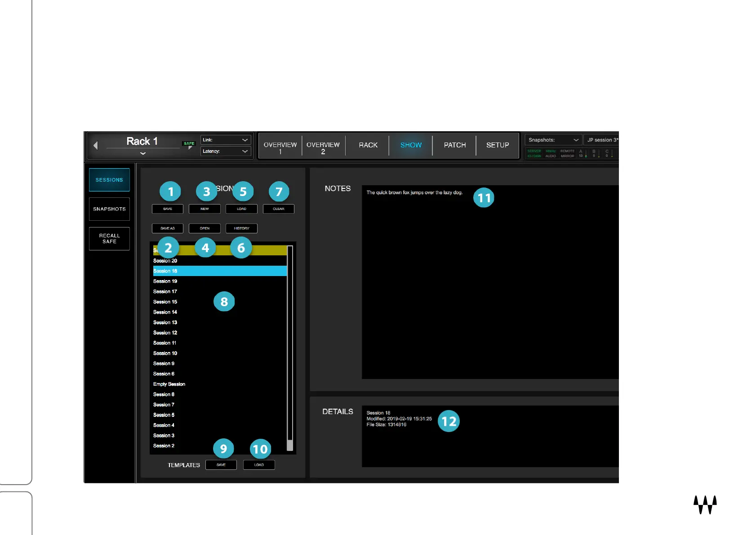The height and width of the screenshot is (535, 756).
Task: Select Session 12 in the list
Action: pyautogui.click(x=220, y=333)
